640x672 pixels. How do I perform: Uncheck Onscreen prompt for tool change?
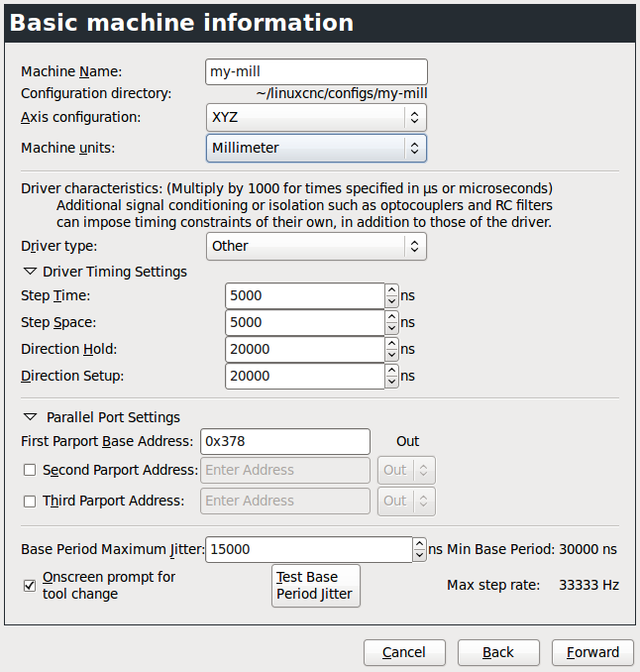pos(30,585)
